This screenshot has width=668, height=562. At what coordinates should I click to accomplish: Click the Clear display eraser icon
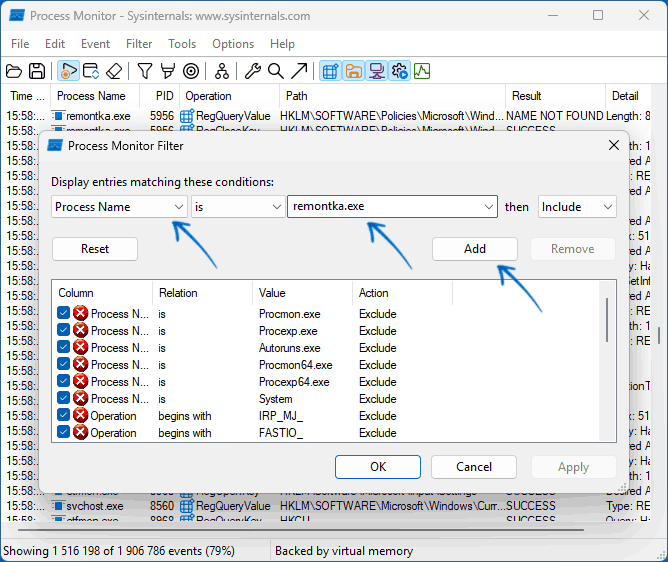pos(114,71)
